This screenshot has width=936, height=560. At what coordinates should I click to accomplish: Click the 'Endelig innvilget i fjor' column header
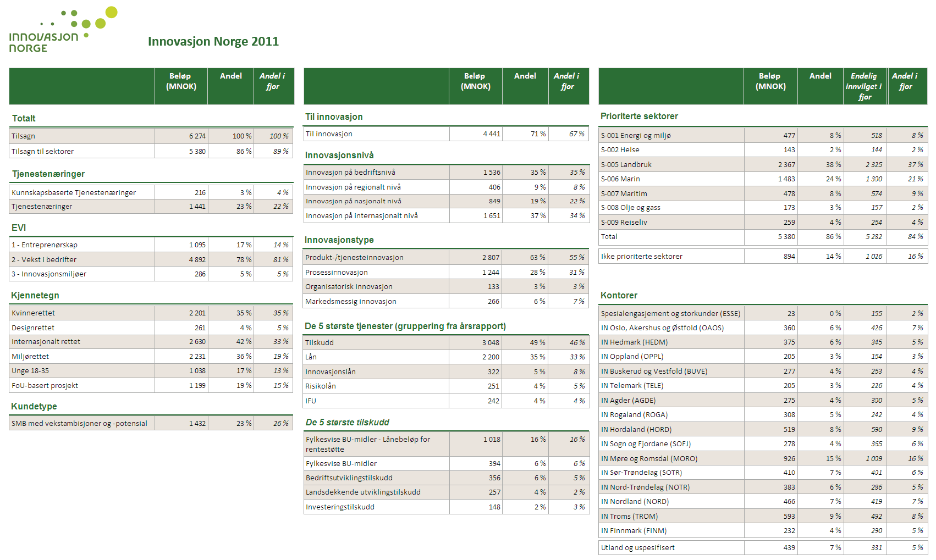tap(864, 86)
